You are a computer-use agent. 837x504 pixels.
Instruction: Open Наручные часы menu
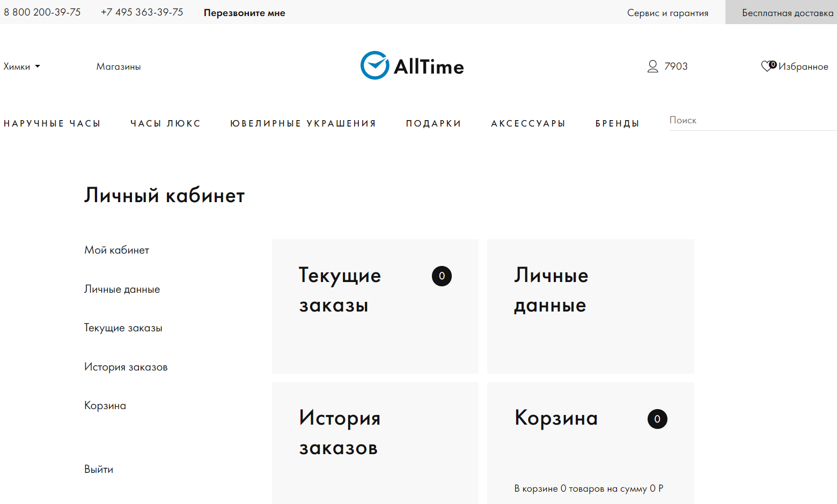52,123
